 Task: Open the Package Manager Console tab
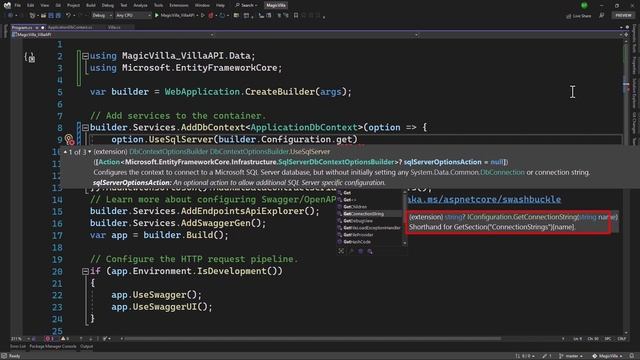tap(53, 347)
